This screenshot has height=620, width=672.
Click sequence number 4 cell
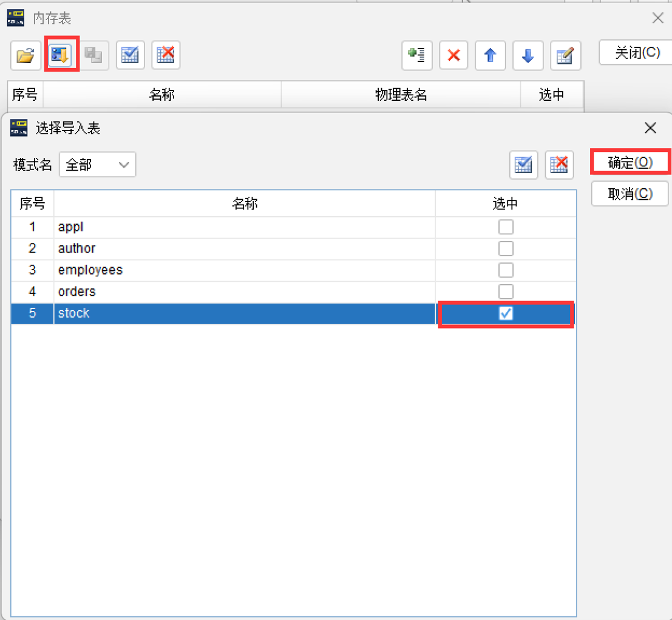click(x=32, y=291)
